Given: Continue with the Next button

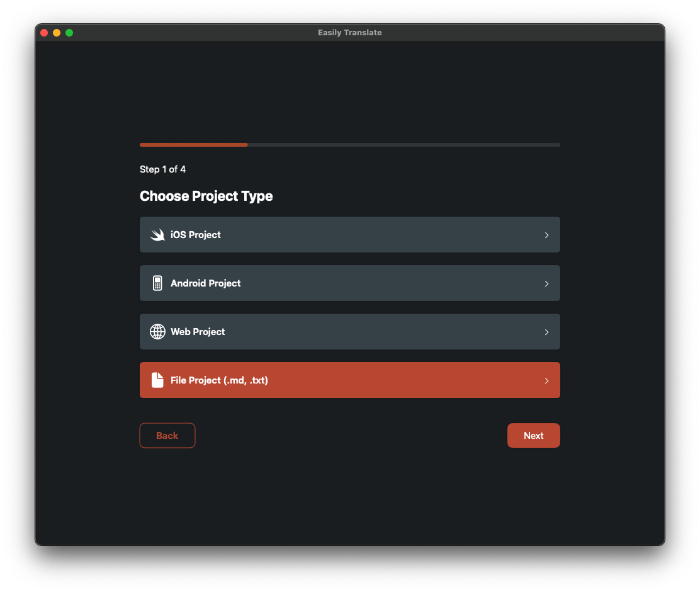Looking at the screenshot, I should coord(533,436).
